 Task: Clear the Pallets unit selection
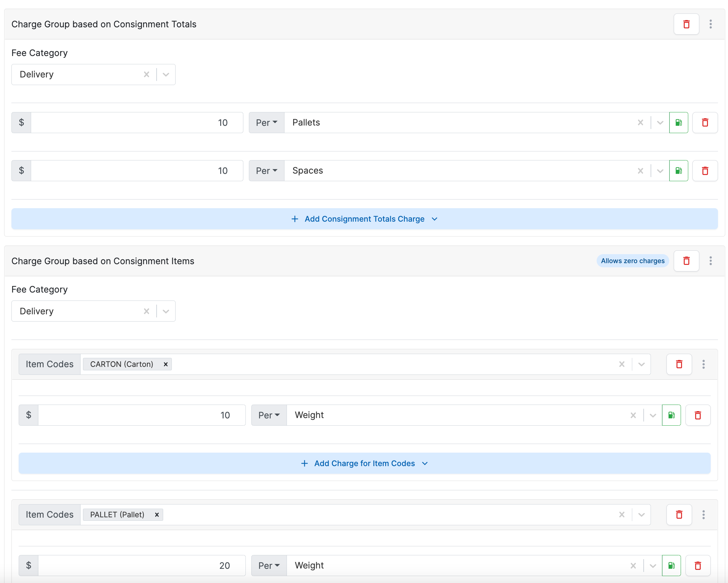640,123
